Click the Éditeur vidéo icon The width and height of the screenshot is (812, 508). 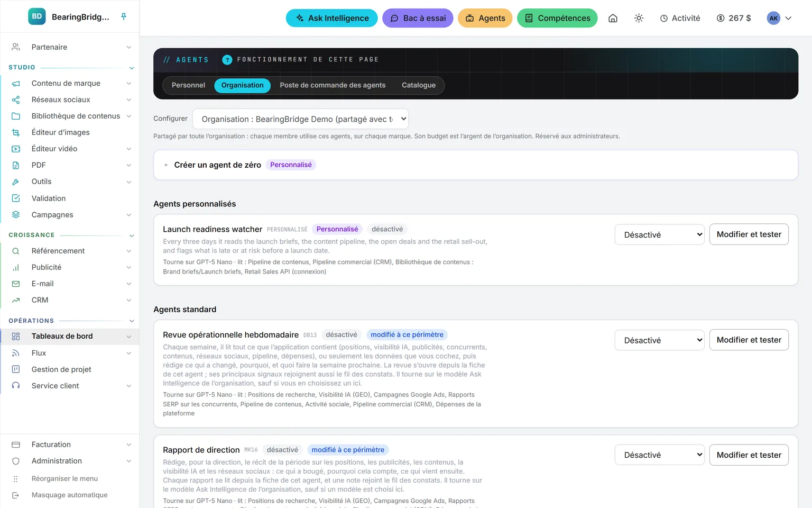[x=16, y=149]
